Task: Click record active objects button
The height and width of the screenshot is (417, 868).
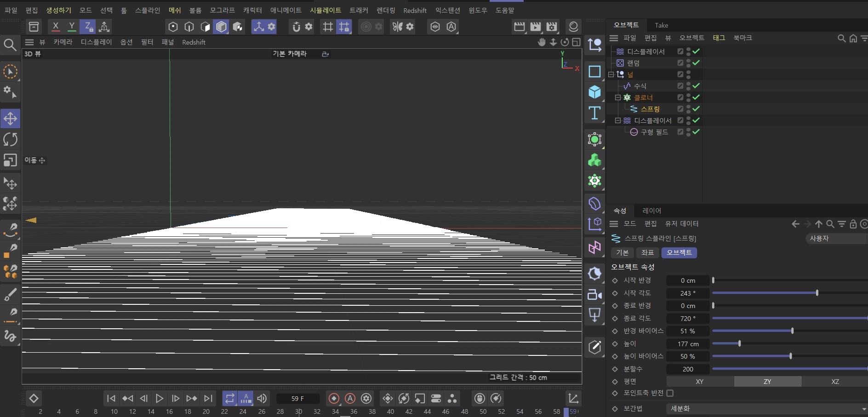Action: click(334, 399)
